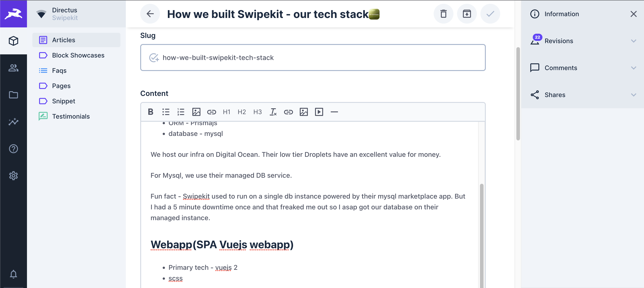
Task: Insert a horizontal rule
Action: pos(334,112)
